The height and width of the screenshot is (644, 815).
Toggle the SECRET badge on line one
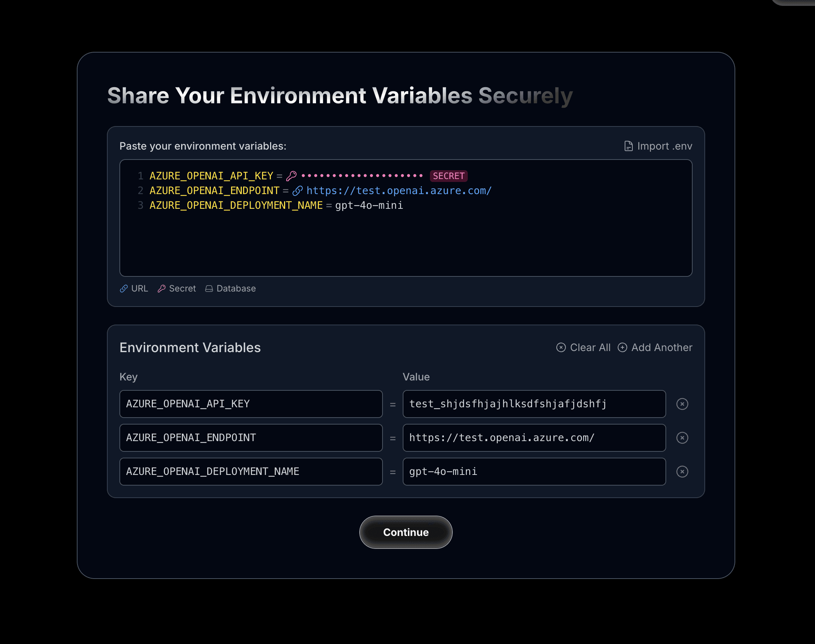(448, 176)
